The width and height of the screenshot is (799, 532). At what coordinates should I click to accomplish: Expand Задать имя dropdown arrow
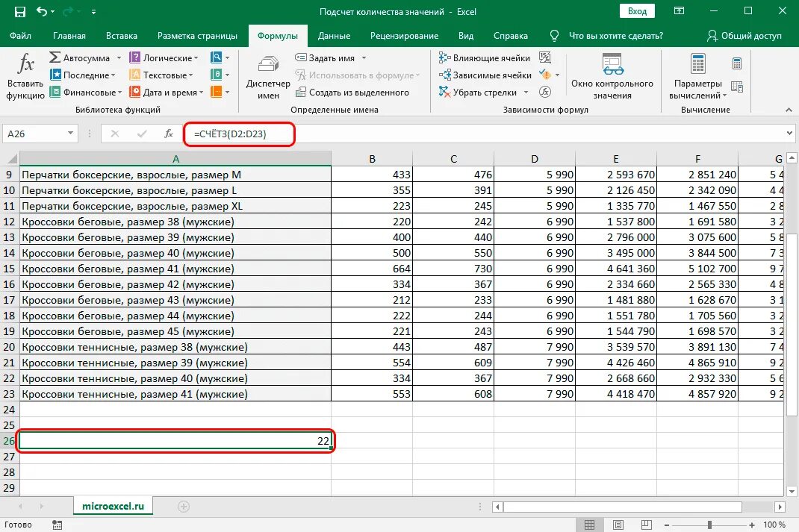(364, 58)
